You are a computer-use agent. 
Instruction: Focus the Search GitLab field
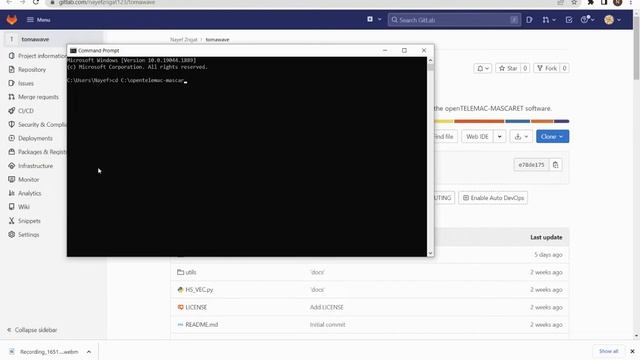coord(454,20)
